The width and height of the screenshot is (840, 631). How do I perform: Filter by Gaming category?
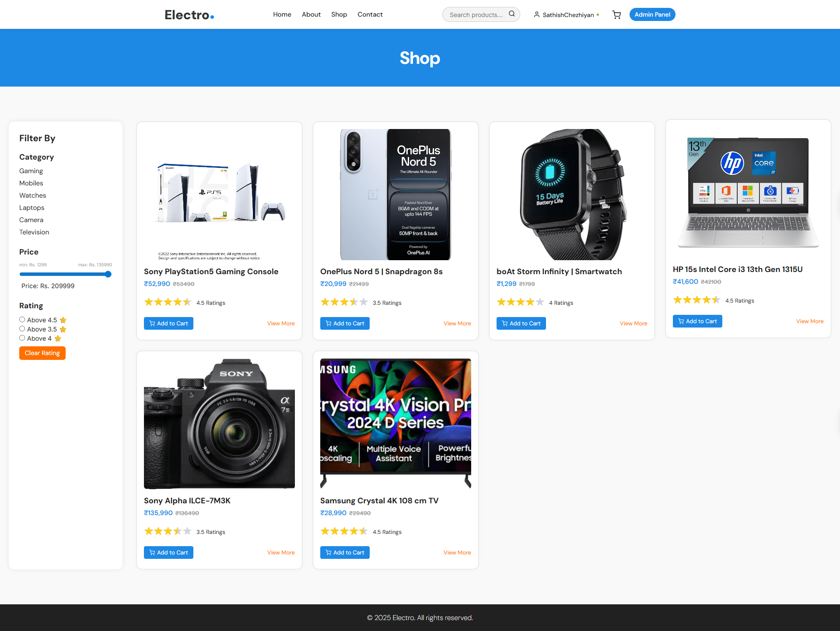click(31, 171)
